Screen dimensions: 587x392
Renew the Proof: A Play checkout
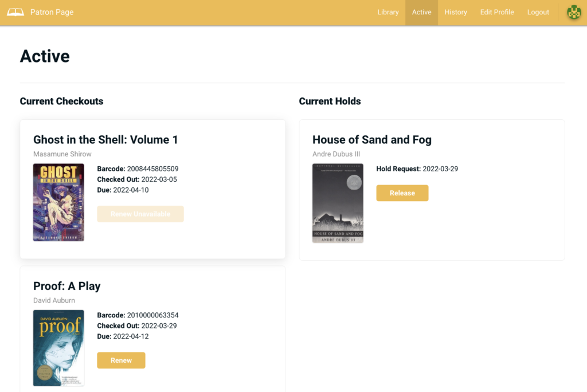pos(121,360)
